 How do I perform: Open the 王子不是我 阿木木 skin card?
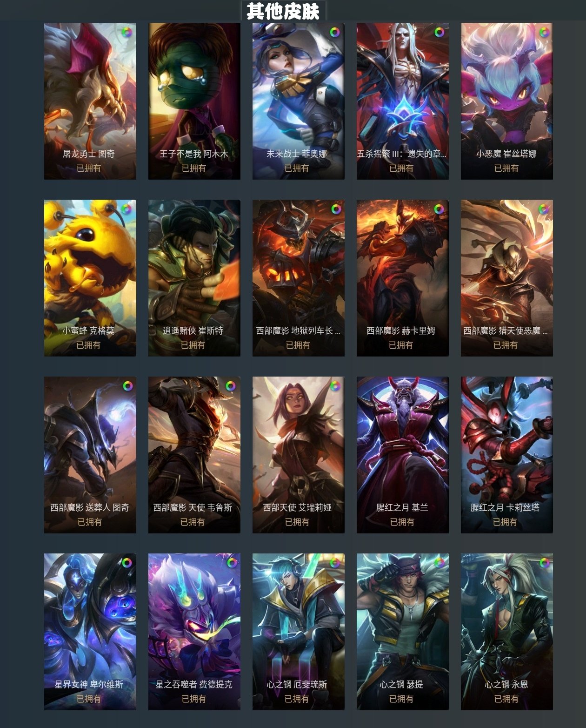[194, 101]
